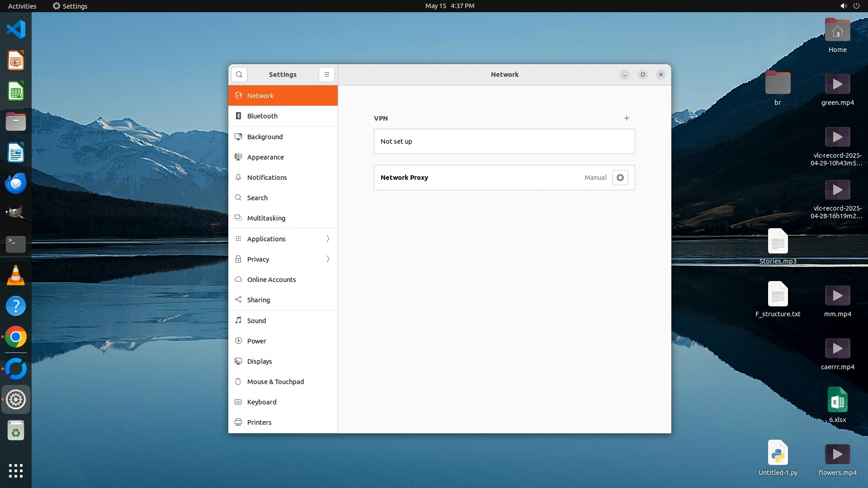Open the Settings hamburger menu

coord(327,75)
